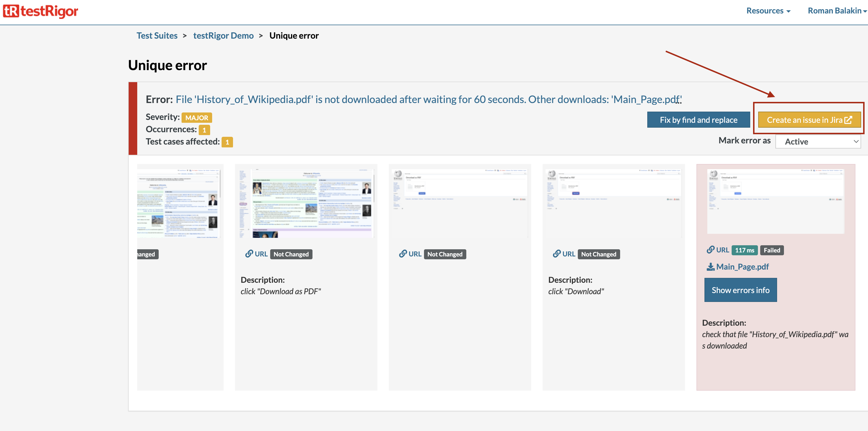Click URL link icon under fourth screenshot

click(557, 254)
